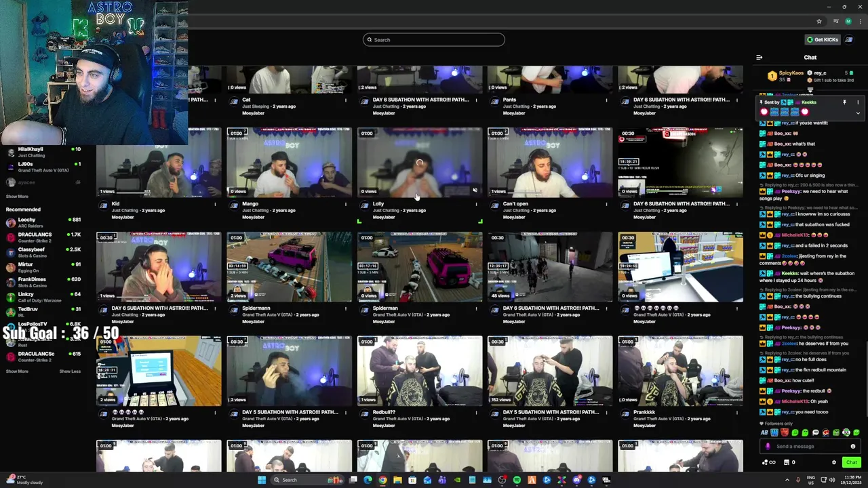Screen dimensions: 868x488
Task: Open the weather widget showing 27°C
Action: 26,480
